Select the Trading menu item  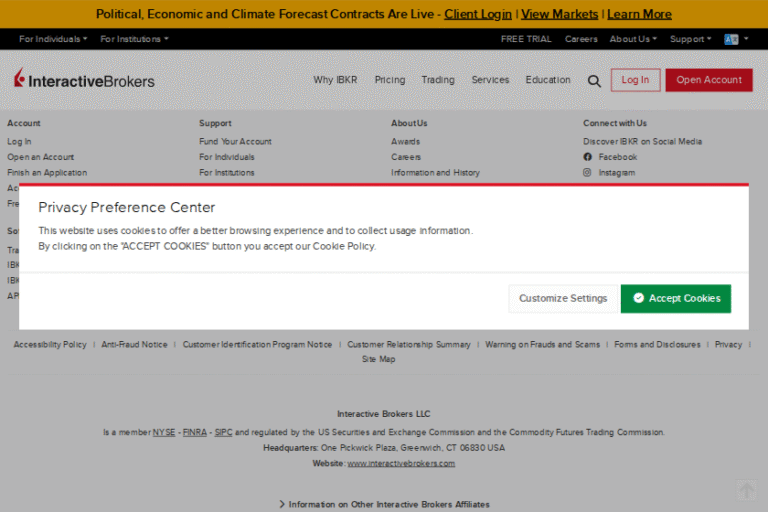pyautogui.click(x=437, y=80)
